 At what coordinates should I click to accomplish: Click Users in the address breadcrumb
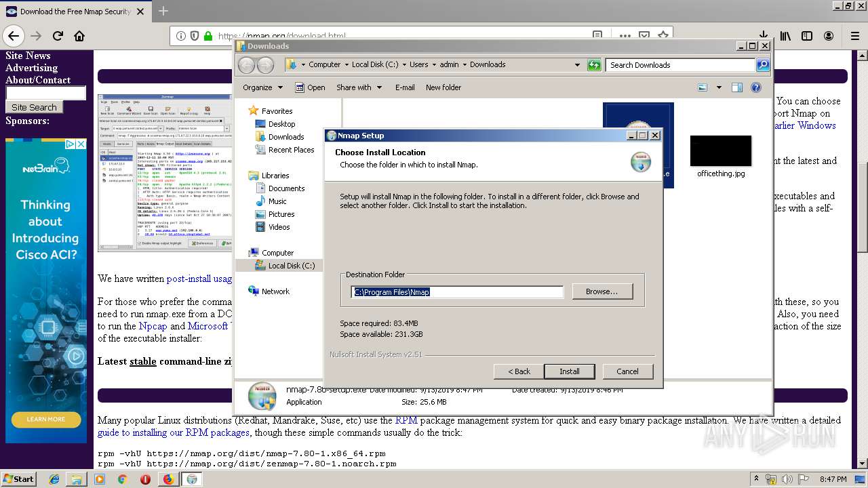pyautogui.click(x=418, y=64)
